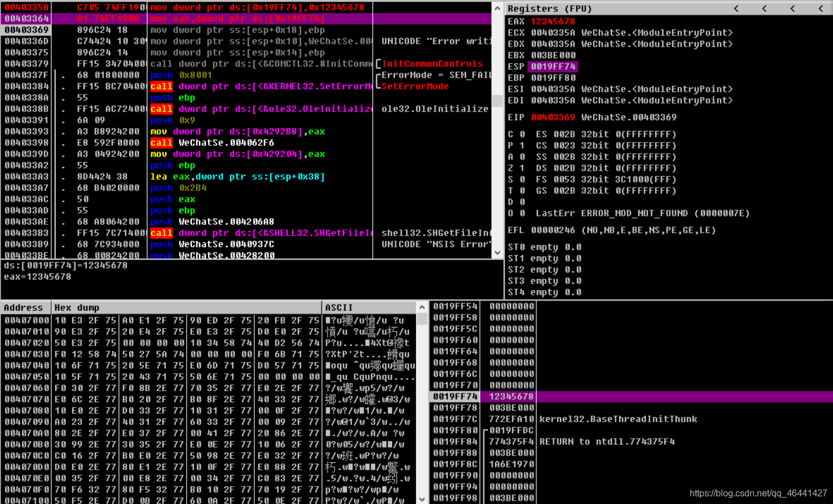Image resolution: width=833 pixels, height=504 pixels.
Task: Select the lea eax instruction row 004033A3
Action: coord(246,176)
